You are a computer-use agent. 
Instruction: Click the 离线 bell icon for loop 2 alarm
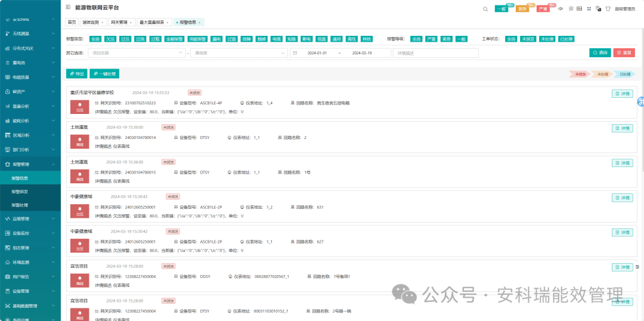tap(80, 141)
